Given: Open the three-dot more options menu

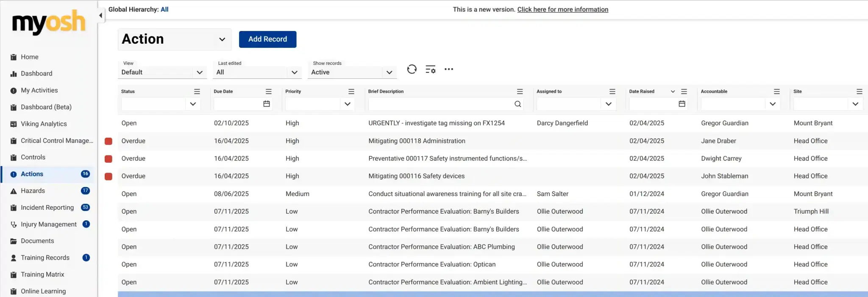Looking at the screenshot, I should (x=449, y=69).
